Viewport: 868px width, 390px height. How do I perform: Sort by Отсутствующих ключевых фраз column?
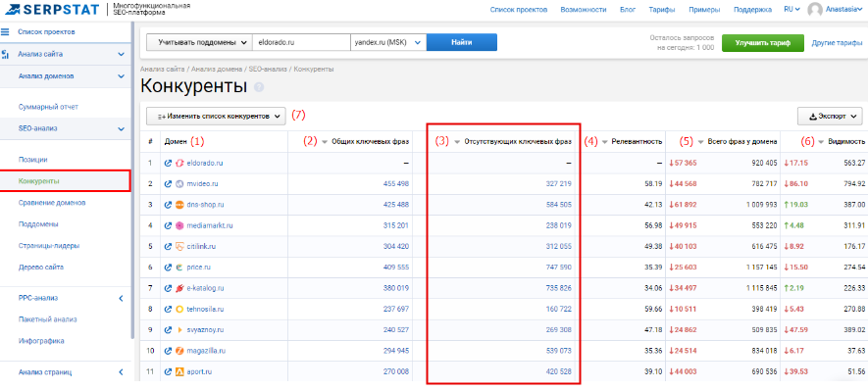[457, 142]
